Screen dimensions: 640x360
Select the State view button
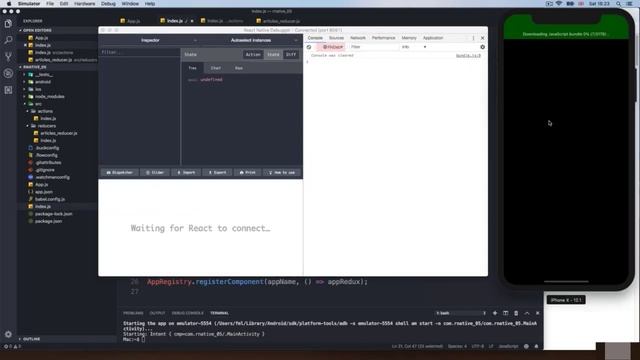pos(273,54)
